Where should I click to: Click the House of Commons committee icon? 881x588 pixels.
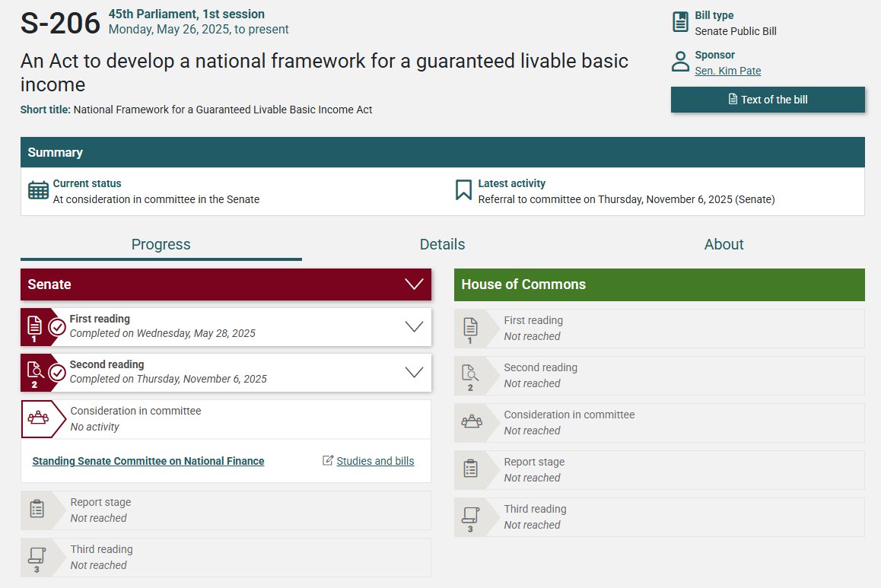(x=472, y=421)
